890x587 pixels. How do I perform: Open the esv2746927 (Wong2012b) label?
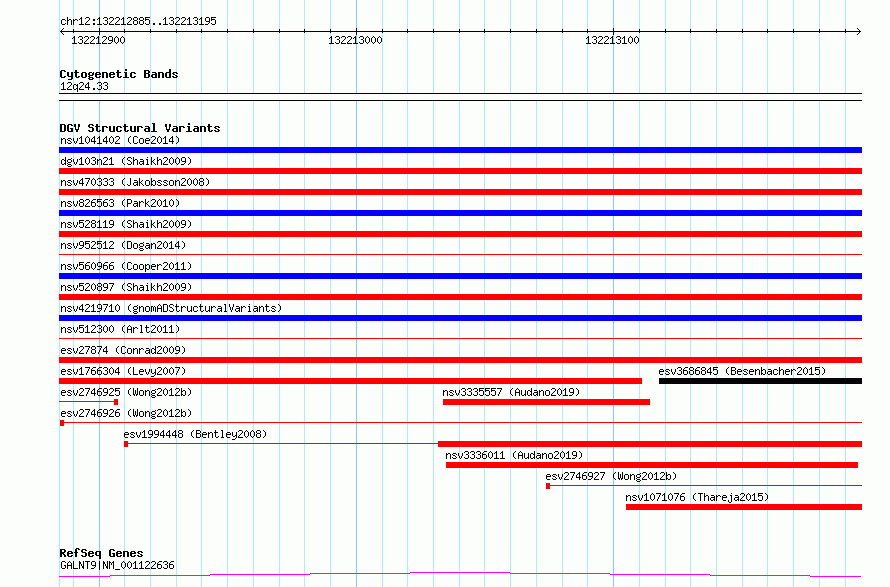pyautogui.click(x=611, y=476)
